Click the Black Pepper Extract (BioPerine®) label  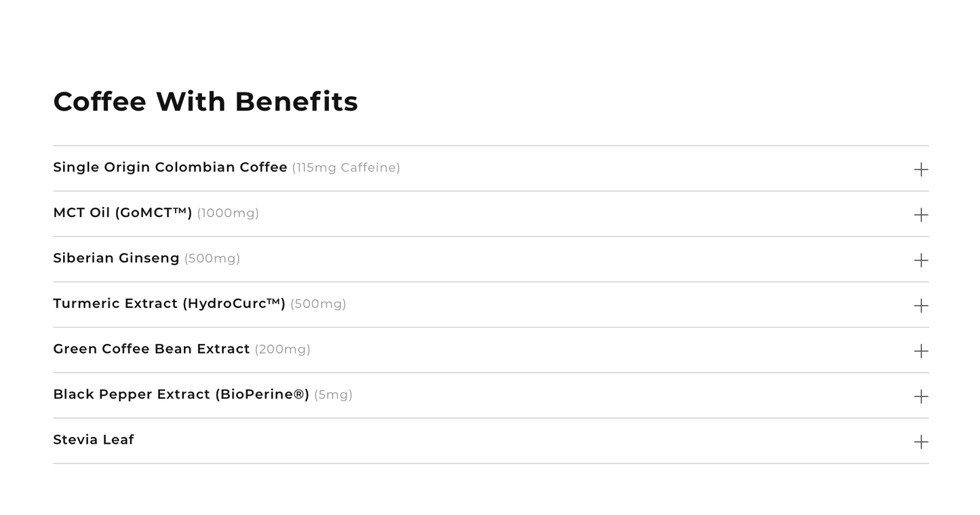[x=181, y=395]
